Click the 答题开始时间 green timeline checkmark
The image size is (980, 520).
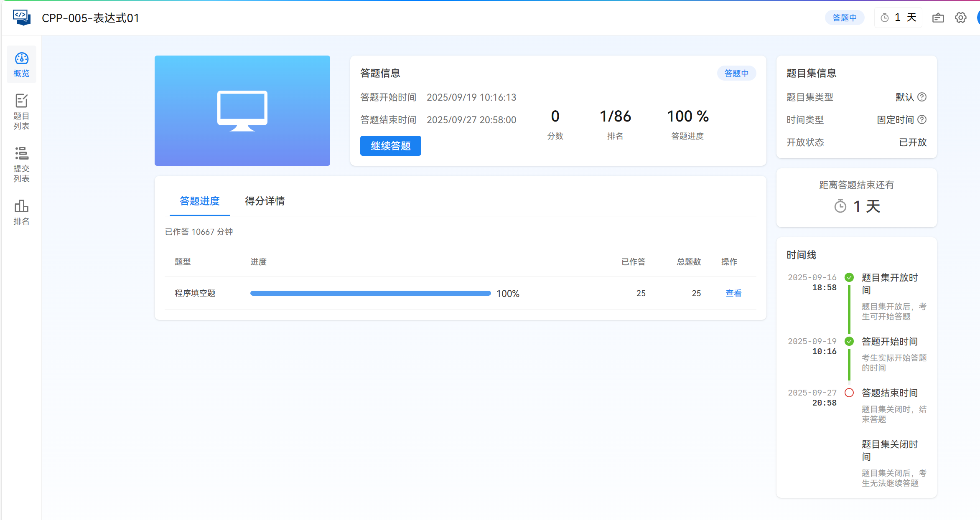point(849,341)
